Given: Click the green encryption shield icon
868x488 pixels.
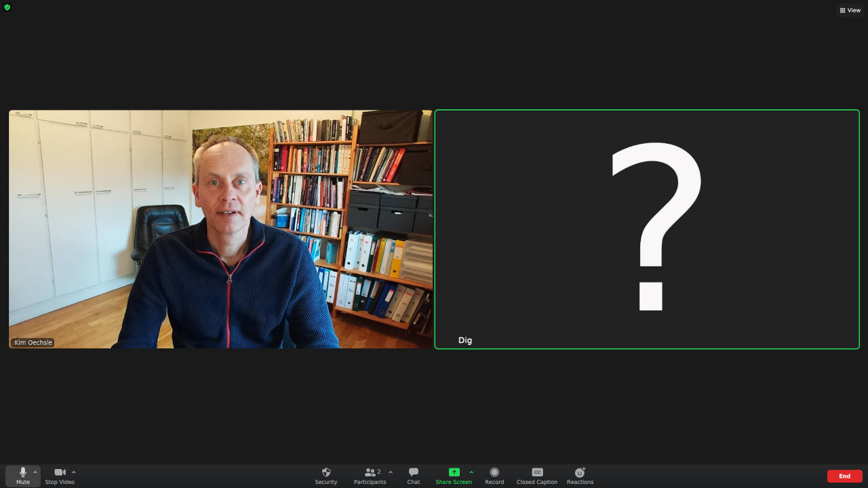Looking at the screenshot, I should (7, 7).
